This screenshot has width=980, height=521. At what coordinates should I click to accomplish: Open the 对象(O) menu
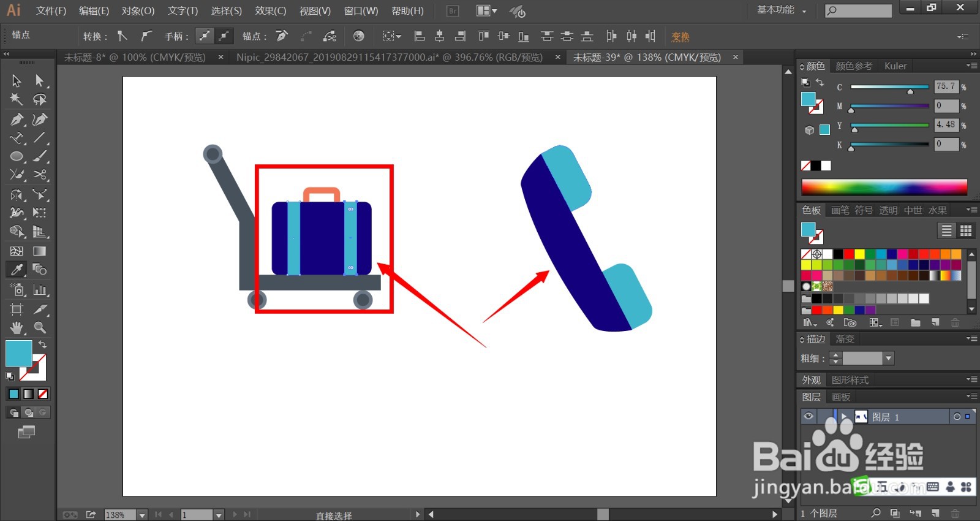click(138, 11)
